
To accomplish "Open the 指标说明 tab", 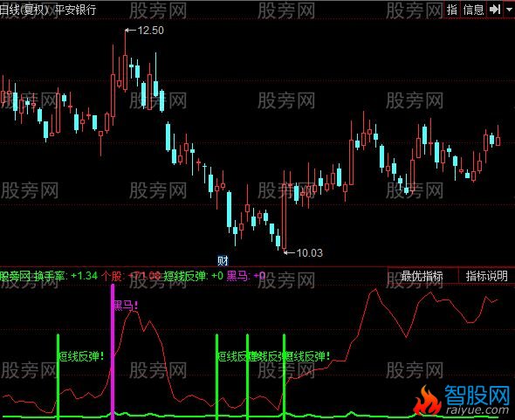I will pyautogui.click(x=487, y=276).
